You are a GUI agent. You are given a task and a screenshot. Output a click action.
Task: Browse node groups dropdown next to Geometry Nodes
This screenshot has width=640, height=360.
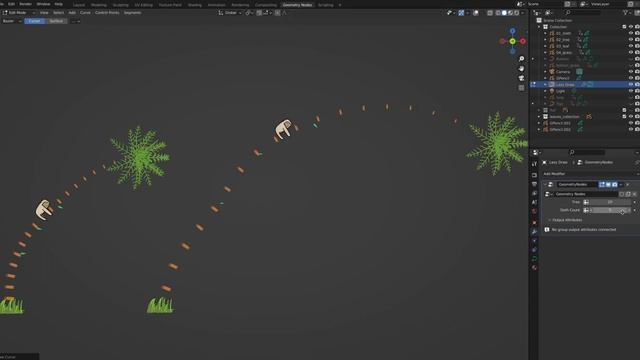click(549, 194)
